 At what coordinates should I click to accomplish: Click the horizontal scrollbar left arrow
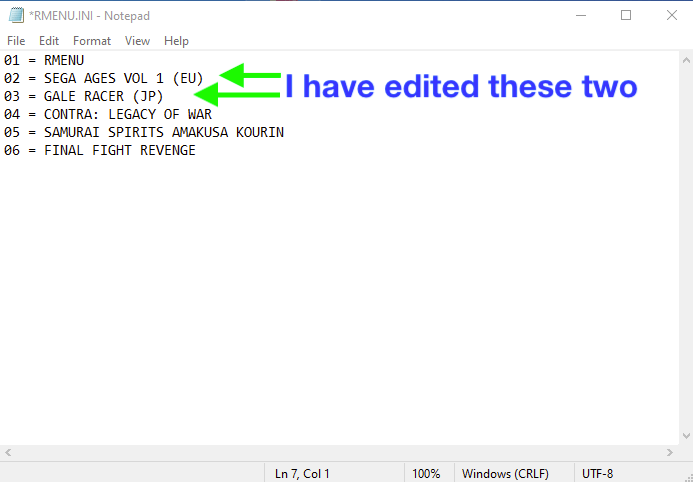(8, 452)
